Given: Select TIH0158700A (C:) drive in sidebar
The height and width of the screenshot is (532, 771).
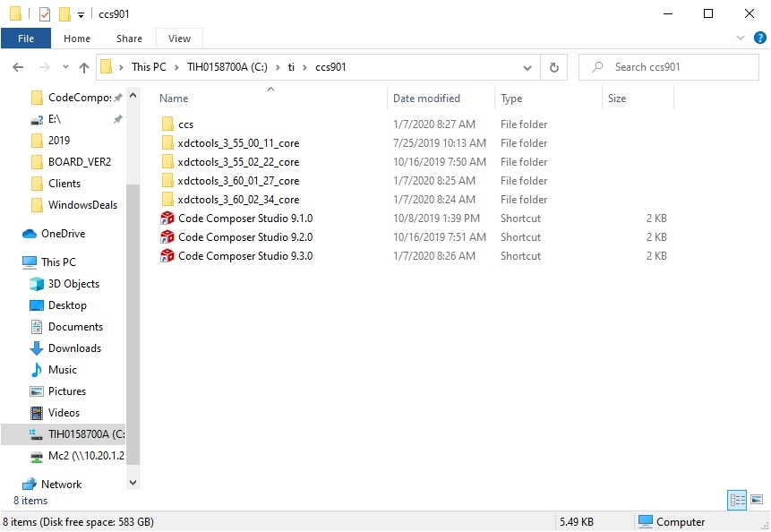Looking at the screenshot, I should pos(64,434).
